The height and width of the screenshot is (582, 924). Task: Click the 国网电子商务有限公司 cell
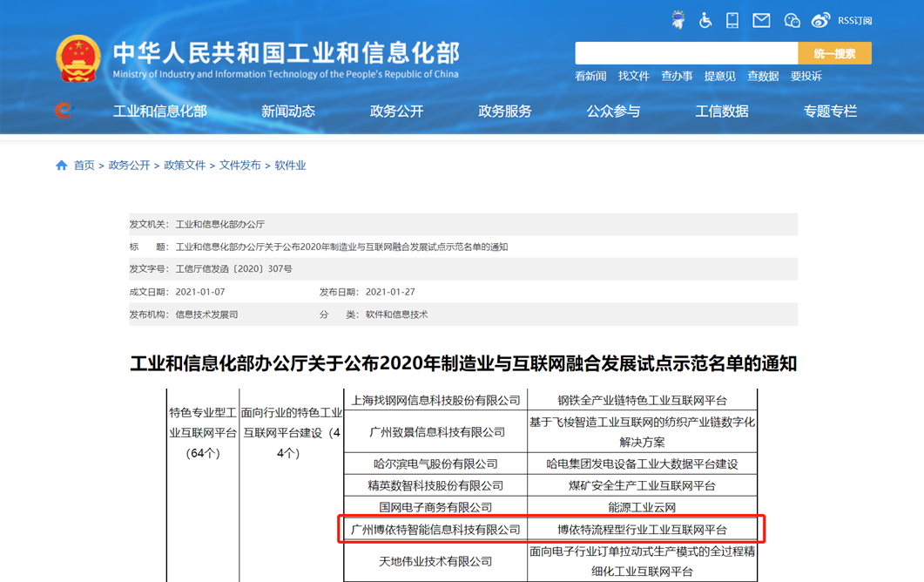click(435, 507)
